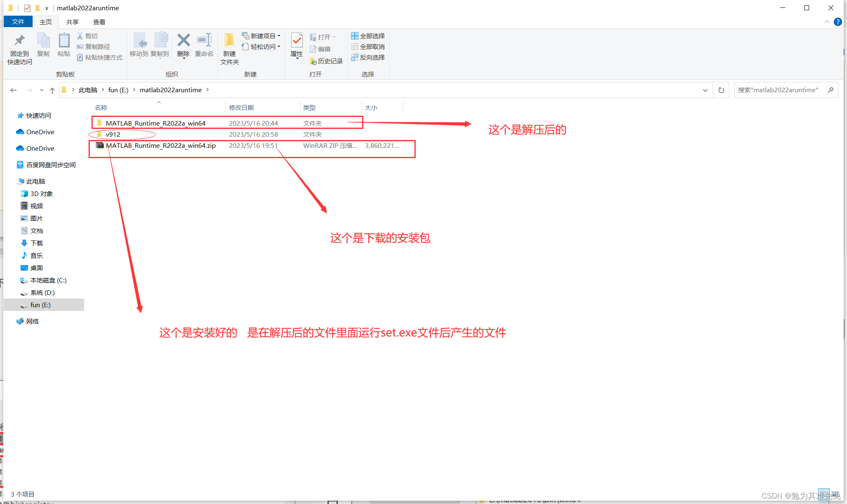Open the Open (打开) dropdown

pos(323,37)
